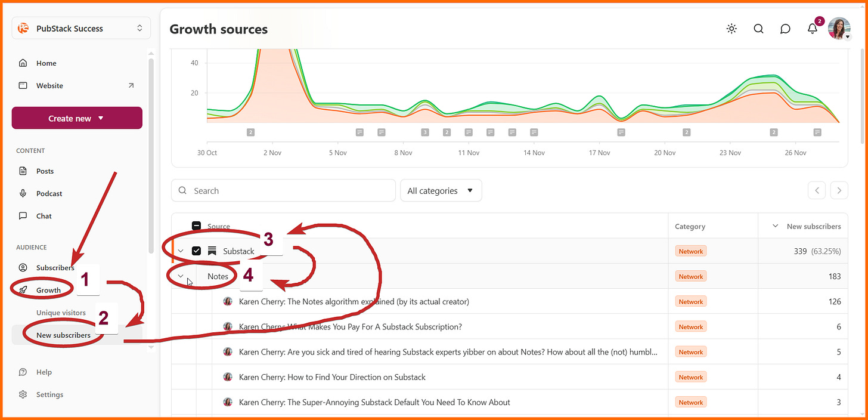Toggle the light/dark theme sun icon

[x=731, y=29]
